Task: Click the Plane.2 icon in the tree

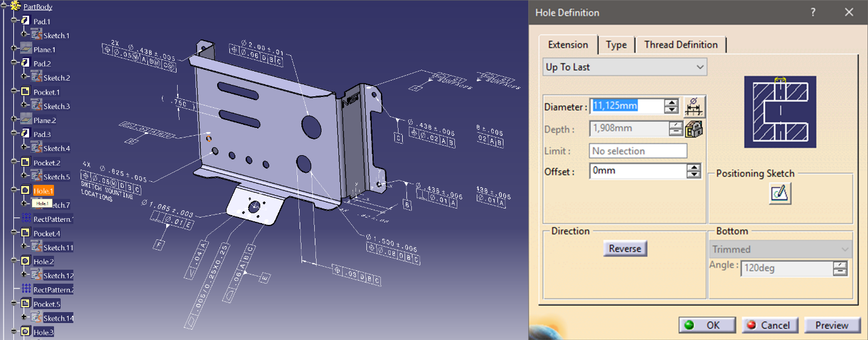Action: (26, 121)
